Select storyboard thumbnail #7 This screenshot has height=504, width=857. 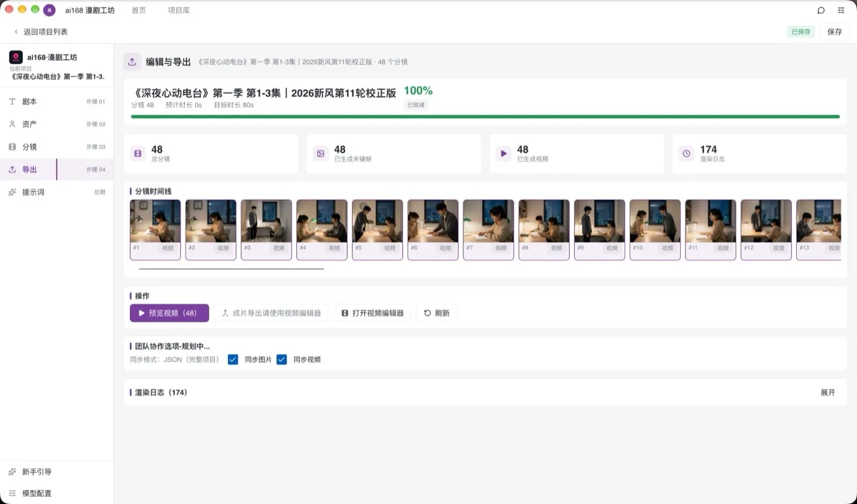click(488, 229)
